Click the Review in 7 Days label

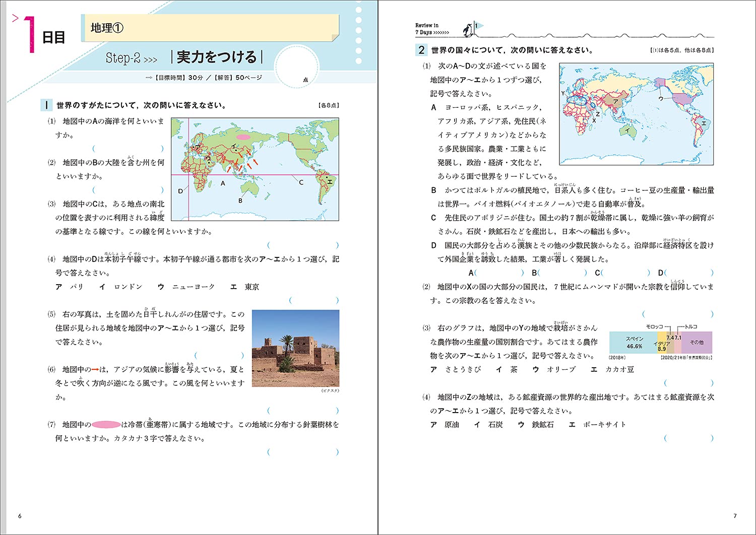tap(431, 29)
